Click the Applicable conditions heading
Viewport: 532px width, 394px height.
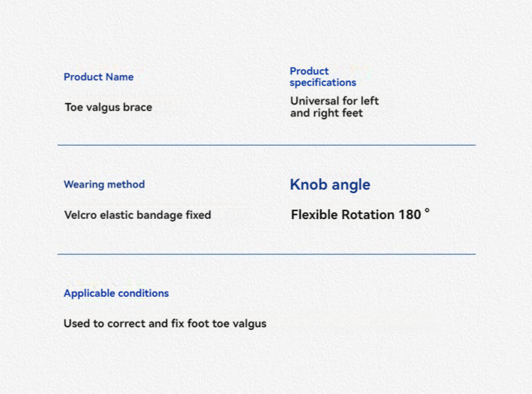click(116, 294)
